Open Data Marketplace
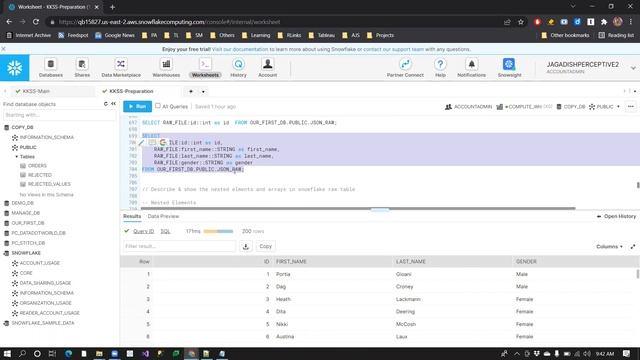The width and height of the screenshot is (640, 360). [x=121, y=68]
